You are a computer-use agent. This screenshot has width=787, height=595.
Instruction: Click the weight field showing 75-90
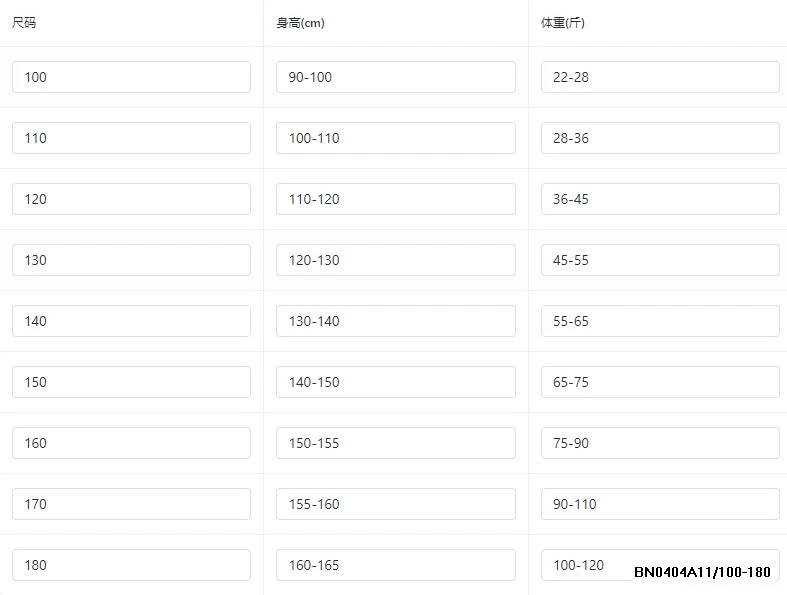point(660,443)
